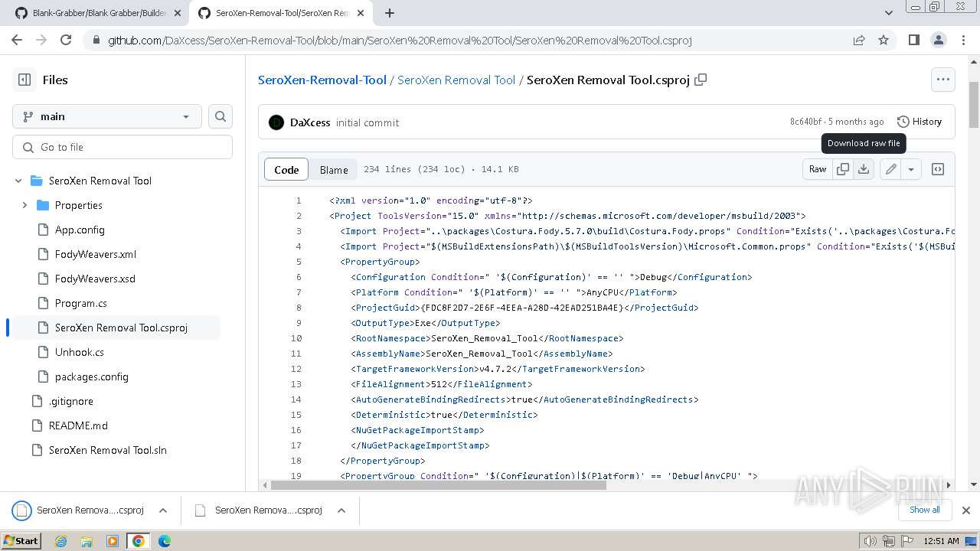Open Microsoft Edge from taskbar

click(164, 541)
